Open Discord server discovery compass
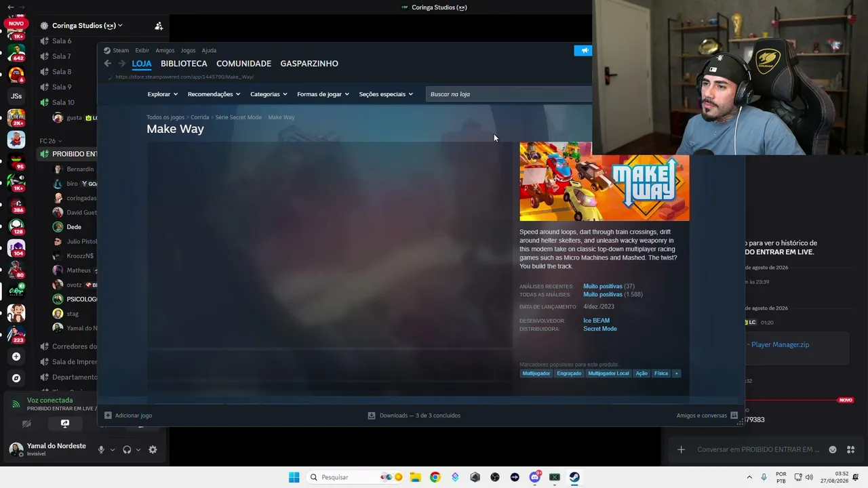868x488 pixels. [x=16, y=378]
